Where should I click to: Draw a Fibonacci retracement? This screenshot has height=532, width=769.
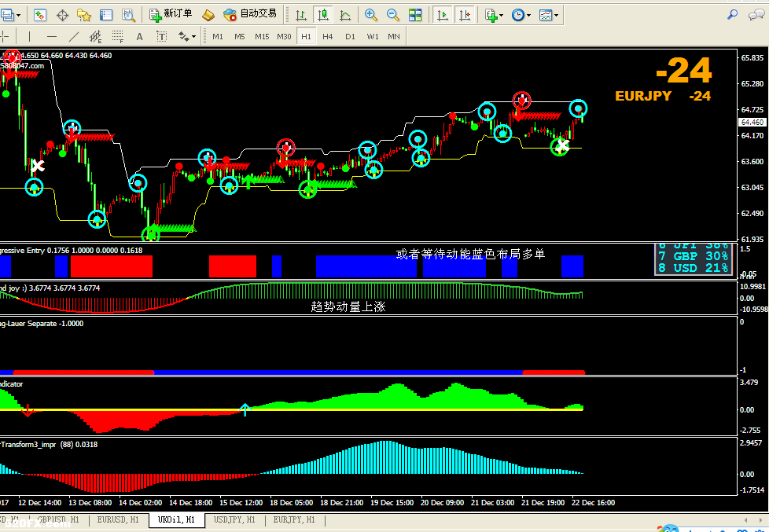118,36
